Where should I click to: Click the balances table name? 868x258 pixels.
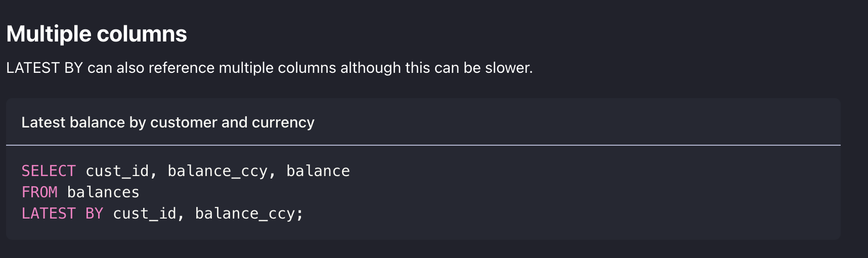103,192
